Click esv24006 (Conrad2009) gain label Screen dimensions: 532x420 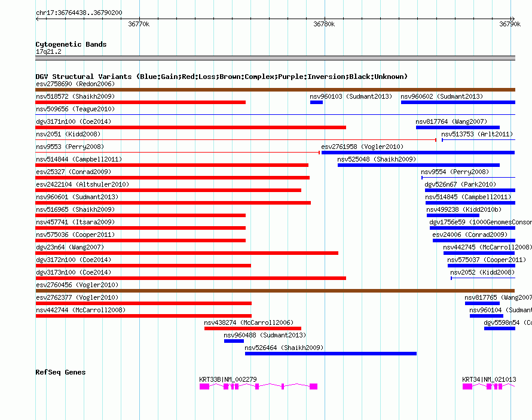(x=470, y=235)
